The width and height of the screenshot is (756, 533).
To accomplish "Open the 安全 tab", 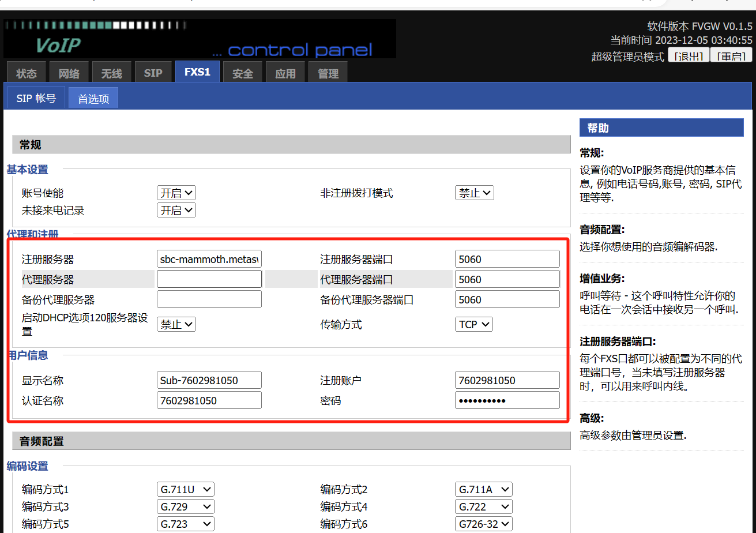I will [243, 73].
